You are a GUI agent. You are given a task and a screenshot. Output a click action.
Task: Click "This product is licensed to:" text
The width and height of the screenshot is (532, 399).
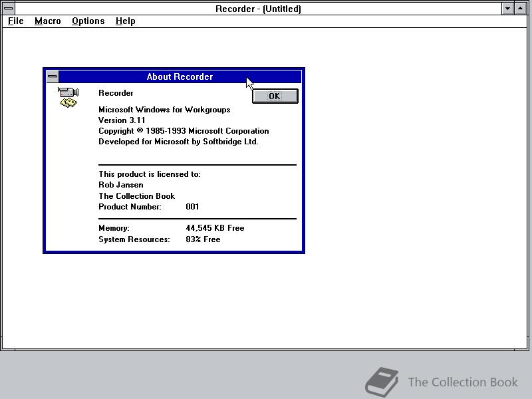point(150,174)
